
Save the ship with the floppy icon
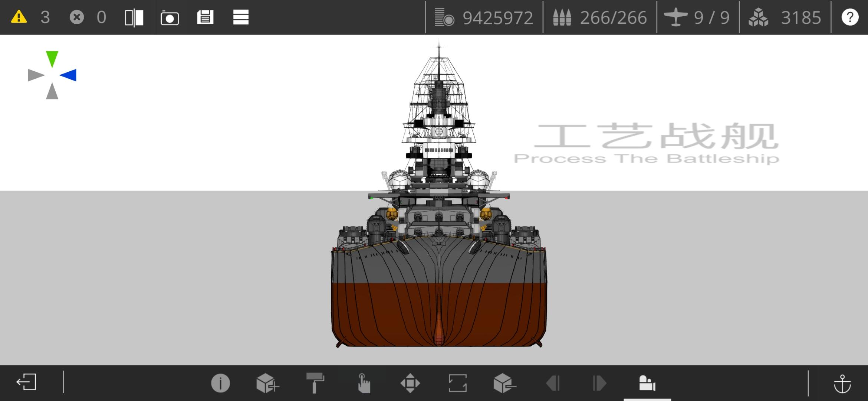[205, 17]
